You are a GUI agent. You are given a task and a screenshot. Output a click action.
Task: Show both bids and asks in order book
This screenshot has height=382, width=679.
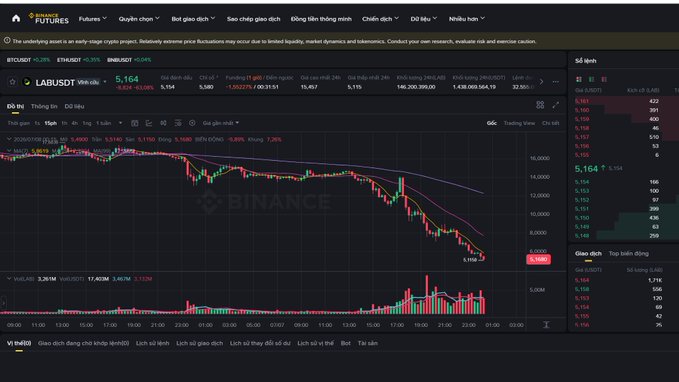click(579, 79)
